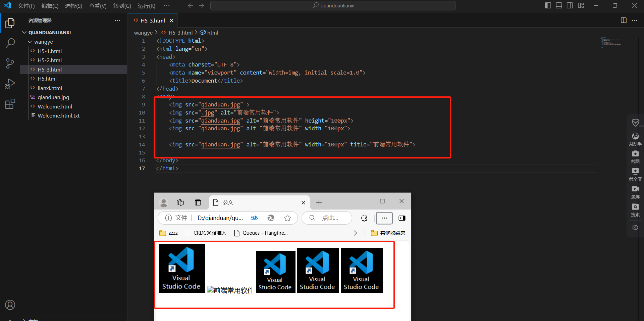Close the 公文 browser tab
Image resolution: width=644 pixels, height=321 pixels.
click(303, 202)
